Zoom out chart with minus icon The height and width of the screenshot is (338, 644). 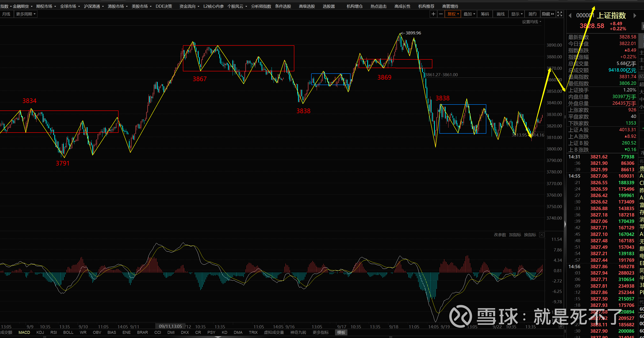(x=441, y=14)
